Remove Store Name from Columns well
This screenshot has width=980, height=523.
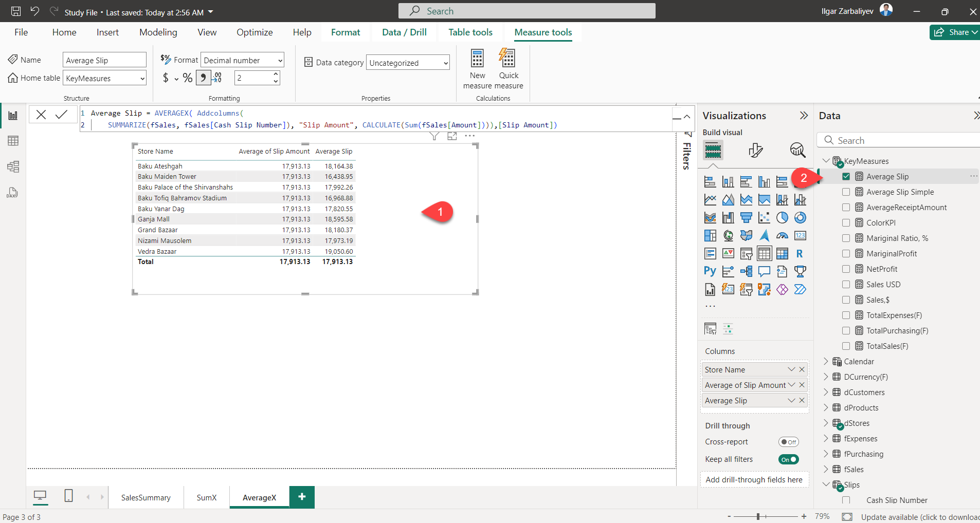pos(801,369)
